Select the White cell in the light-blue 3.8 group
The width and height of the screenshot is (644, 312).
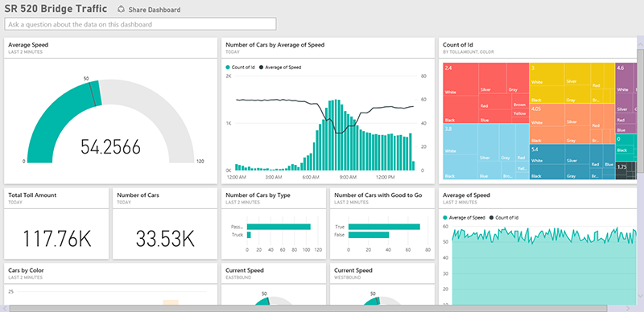pos(460,139)
